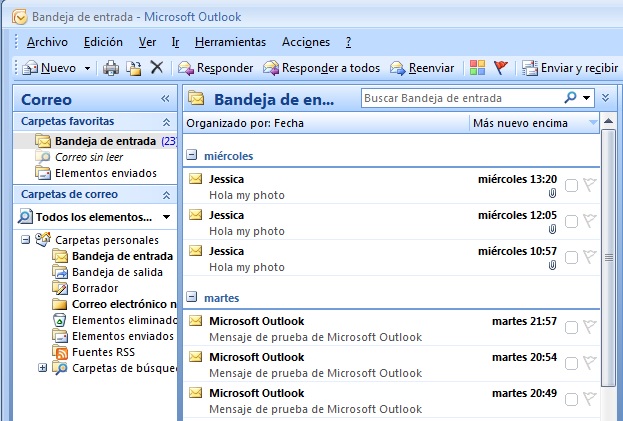
Task: Expand the Carpetas de búsqueda tree node
Action: [42, 368]
